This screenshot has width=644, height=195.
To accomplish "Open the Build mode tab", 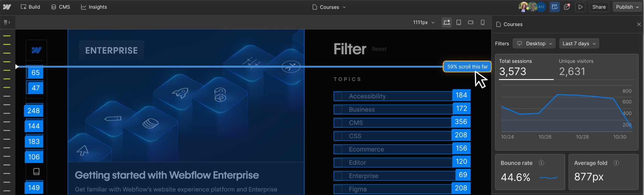I will pyautogui.click(x=31, y=7).
